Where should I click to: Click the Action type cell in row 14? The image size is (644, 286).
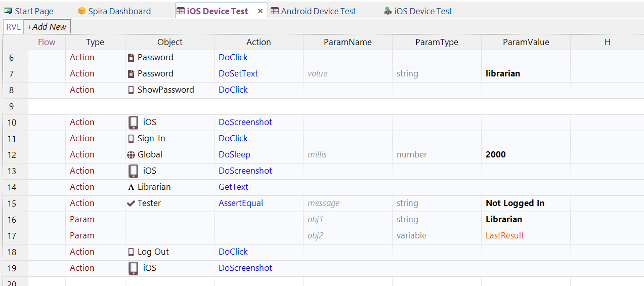click(95, 187)
